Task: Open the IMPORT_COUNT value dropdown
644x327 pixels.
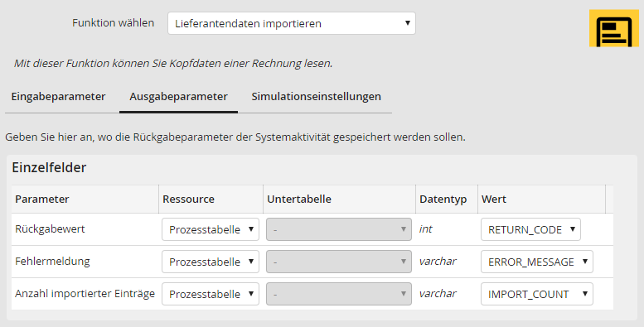Action: (x=537, y=294)
